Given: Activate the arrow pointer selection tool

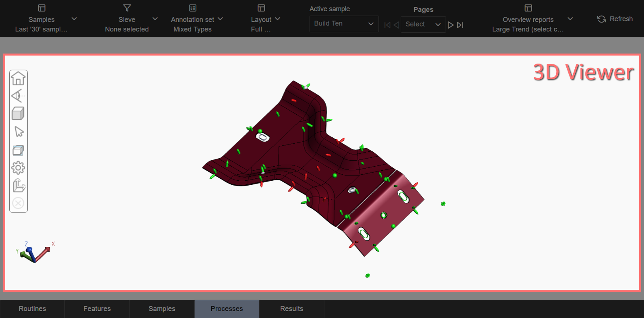Looking at the screenshot, I should tap(19, 132).
